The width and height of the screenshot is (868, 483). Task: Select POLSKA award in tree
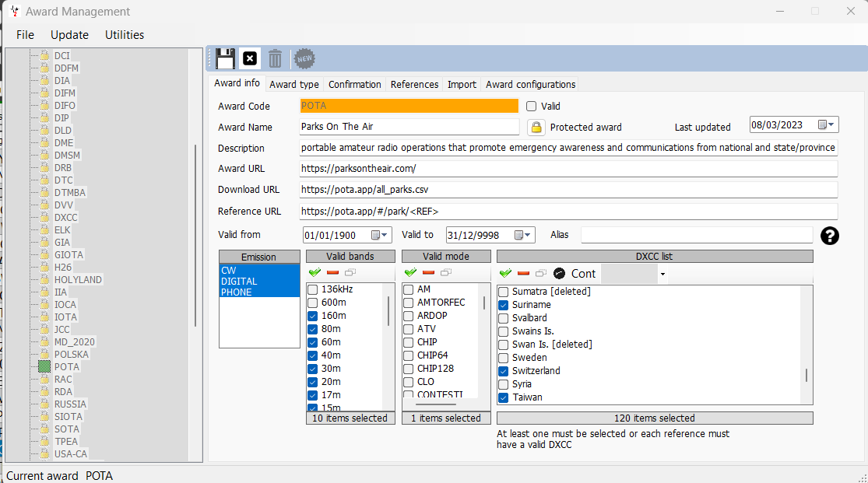[x=71, y=355]
